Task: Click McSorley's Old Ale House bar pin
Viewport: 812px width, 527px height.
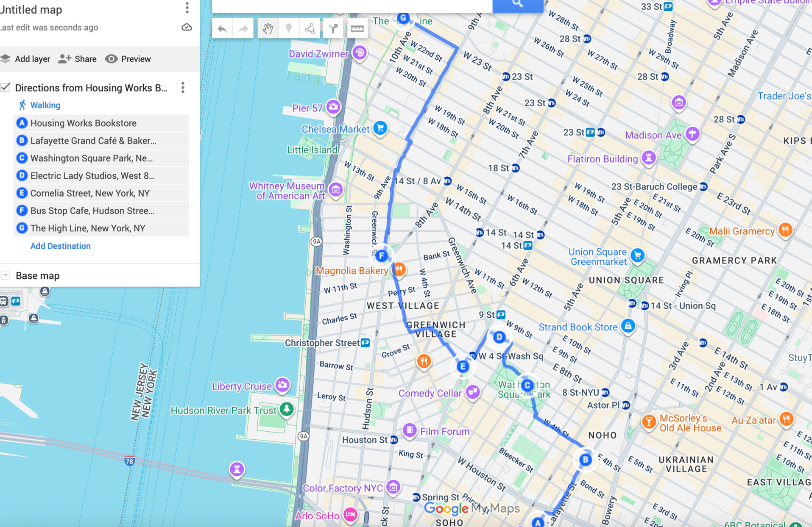Action: click(649, 422)
